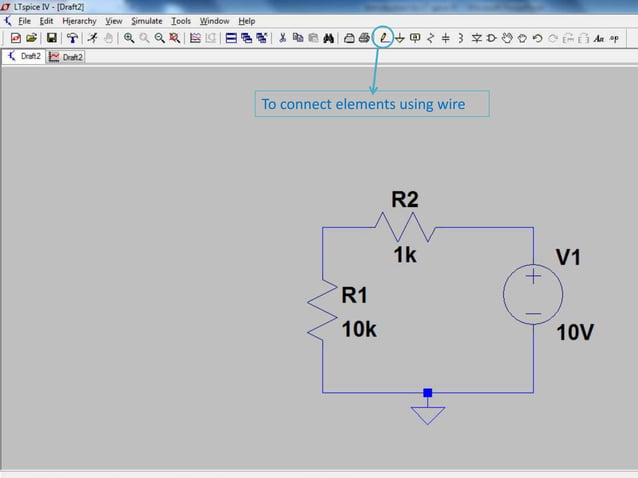Choose the Cut scissors tool

[282, 38]
